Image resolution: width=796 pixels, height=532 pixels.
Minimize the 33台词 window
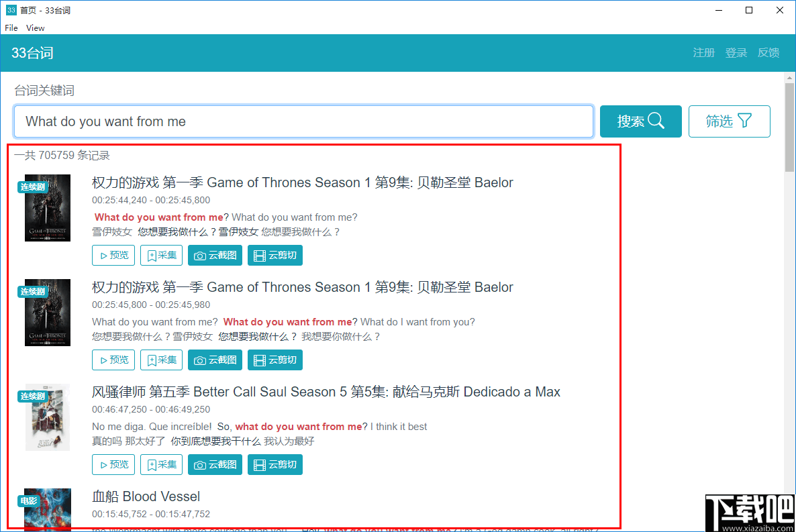[x=718, y=10]
